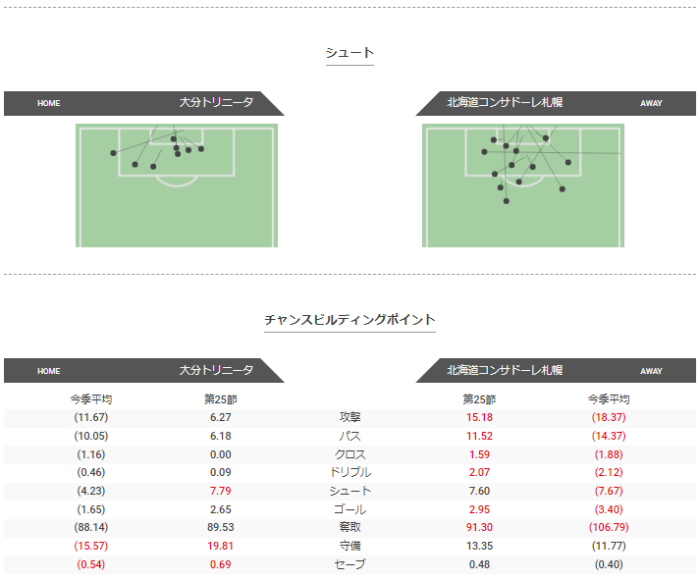Click home defense value 19.81
Viewport: 700px width, 581px height.
pyautogui.click(x=221, y=546)
